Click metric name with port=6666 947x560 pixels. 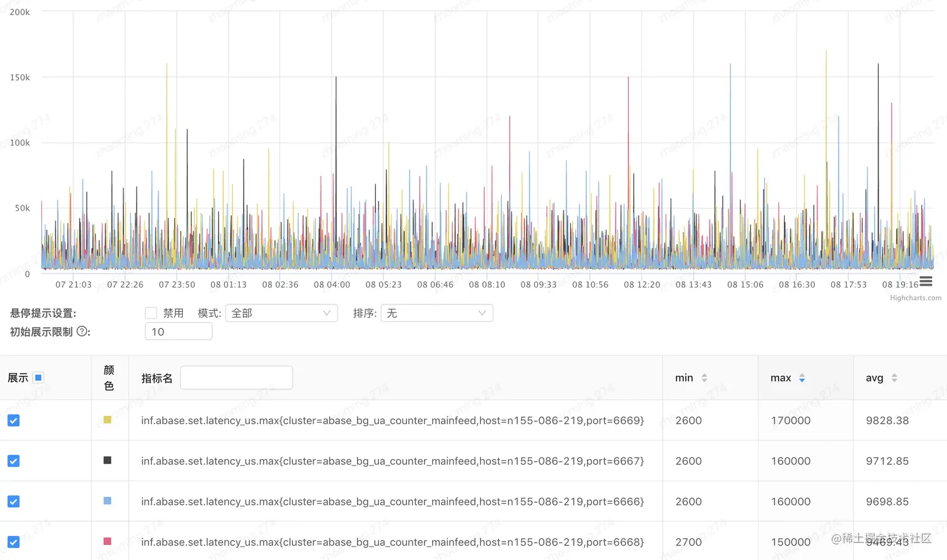point(393,502)
